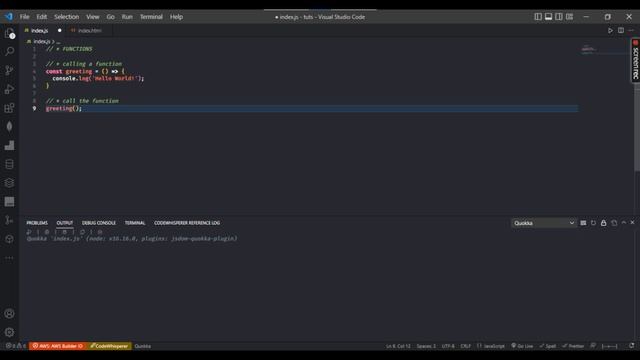
Task: Open the Run and Debug view
Action: [9, 89]
